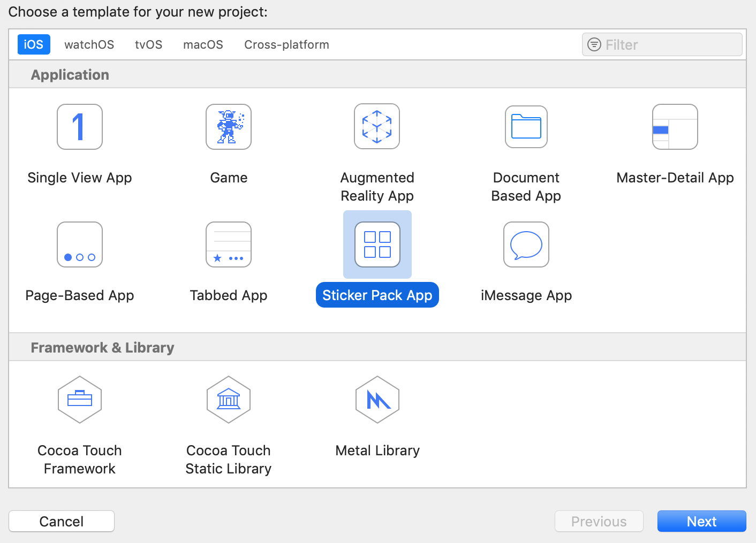Click the Metal Library label
The image size is (756, 543).
pos(377,450)
